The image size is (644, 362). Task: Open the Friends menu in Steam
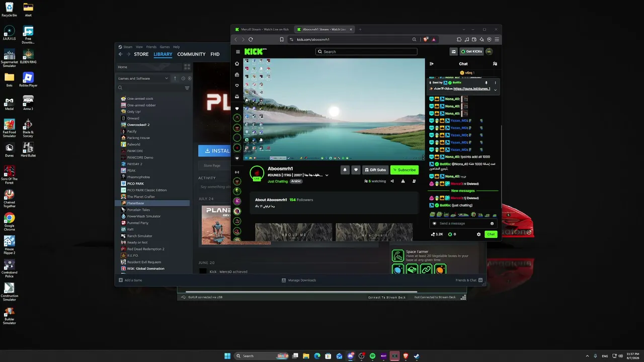click(x=151, y=47)
